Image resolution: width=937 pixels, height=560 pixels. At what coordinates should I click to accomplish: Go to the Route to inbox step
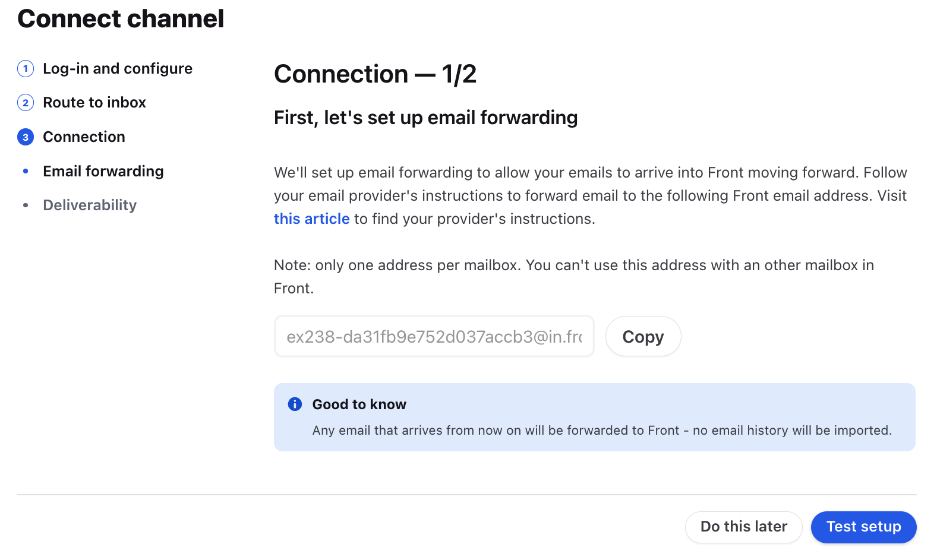[x=94, y=103]
